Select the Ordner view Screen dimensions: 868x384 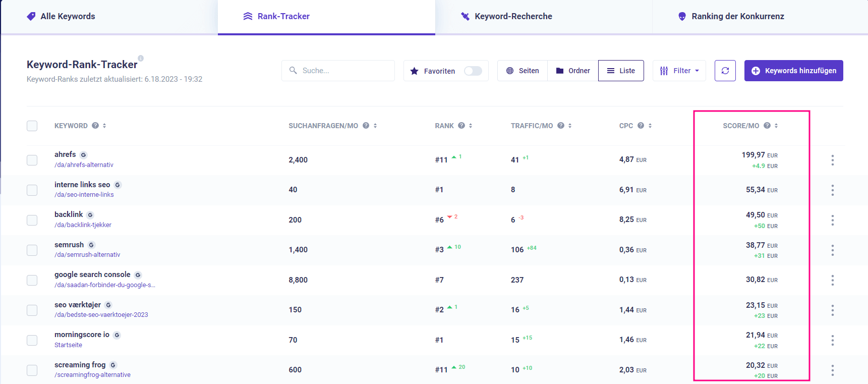[x=573, y=71]
